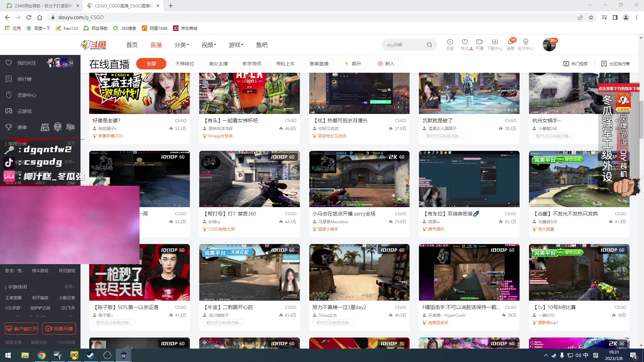This screenshot has height=362, width=644.
Task: Reload the page with browser refresh
Action: [29, 17]
